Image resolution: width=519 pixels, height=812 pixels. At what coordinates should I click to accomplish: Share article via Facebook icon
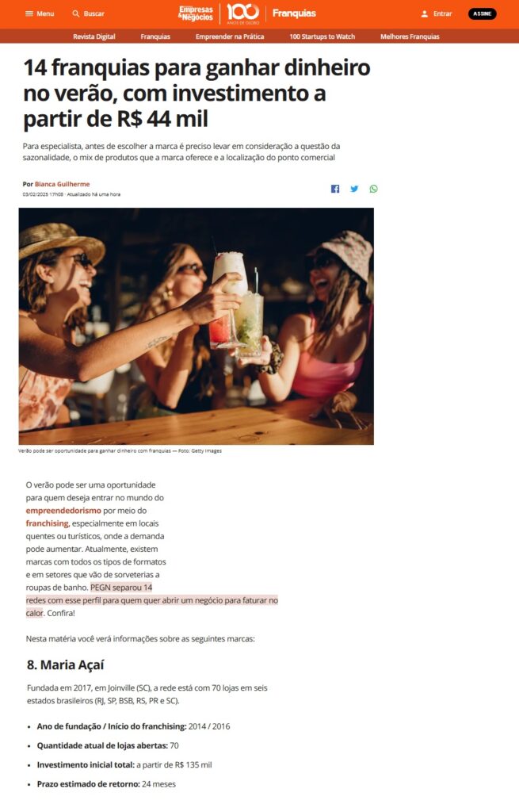[x=335, y=189]
